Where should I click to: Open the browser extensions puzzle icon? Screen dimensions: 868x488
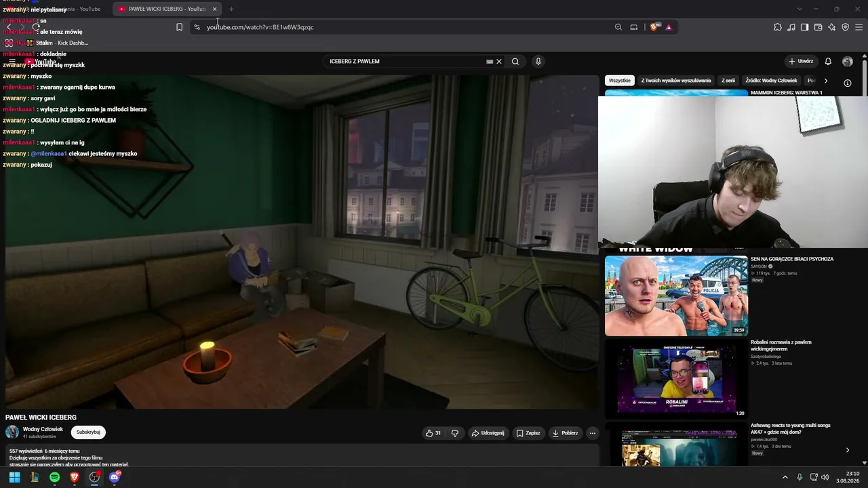click(x=778, y=27)
